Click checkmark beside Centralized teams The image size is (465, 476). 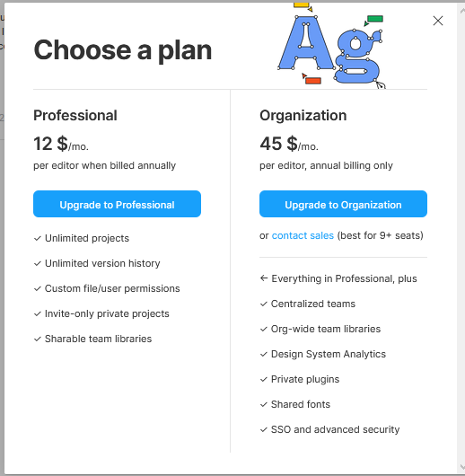click(x=264, y=304)
